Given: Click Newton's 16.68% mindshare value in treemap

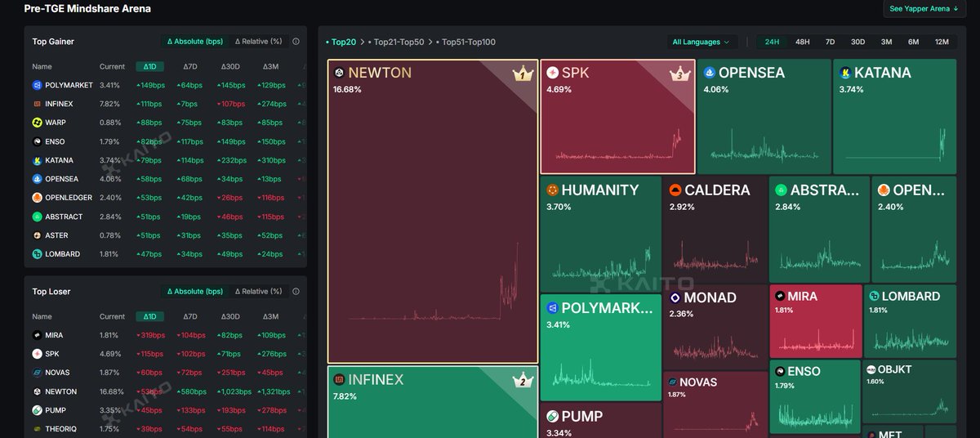Looking at the screenshot, I should click(345, 89).
